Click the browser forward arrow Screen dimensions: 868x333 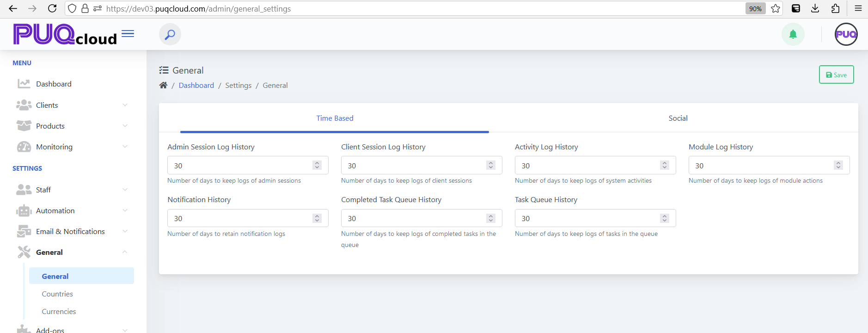point(32,8)
